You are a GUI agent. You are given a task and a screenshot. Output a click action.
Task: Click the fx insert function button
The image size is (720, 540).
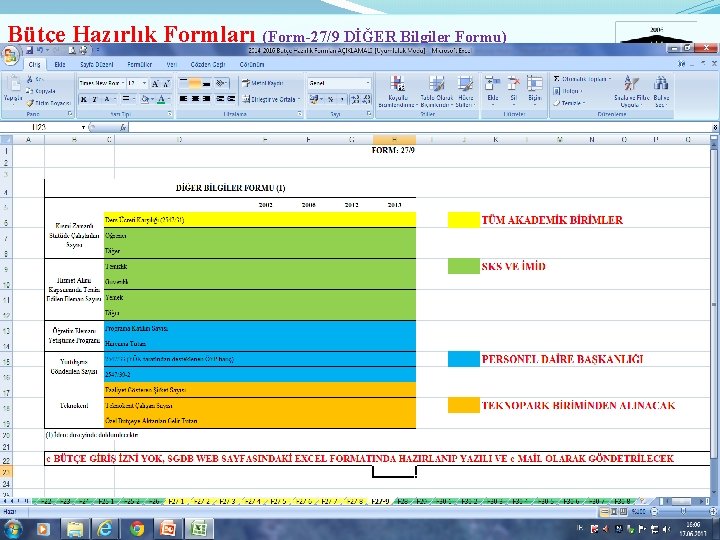tap(123, 127)
